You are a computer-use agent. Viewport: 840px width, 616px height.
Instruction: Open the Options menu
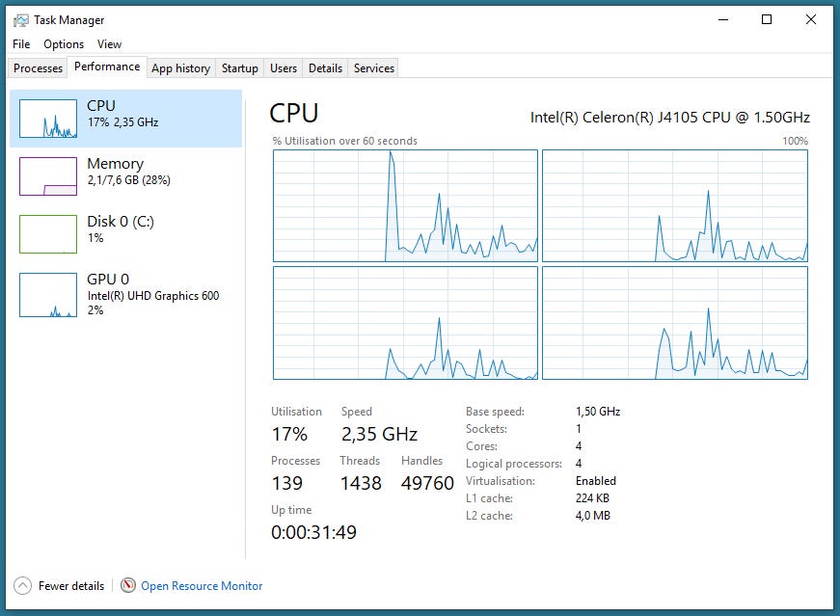[64, 43]
